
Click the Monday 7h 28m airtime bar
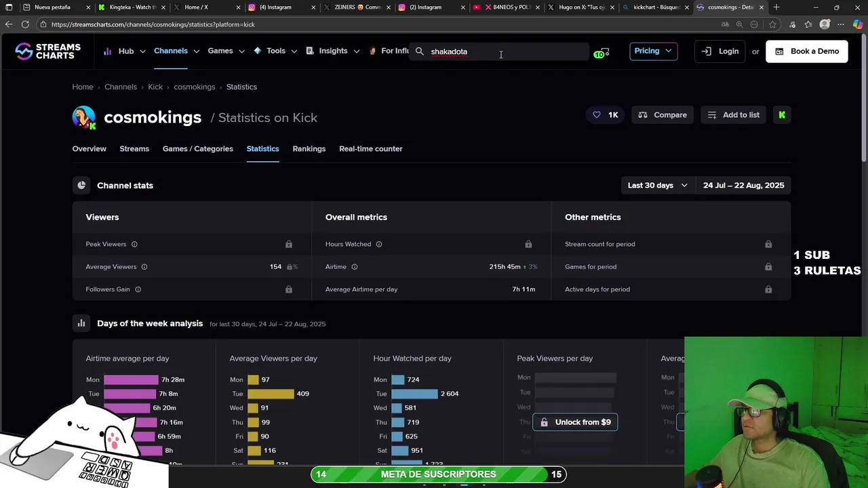pyautogui.click(x=131, y=380)
